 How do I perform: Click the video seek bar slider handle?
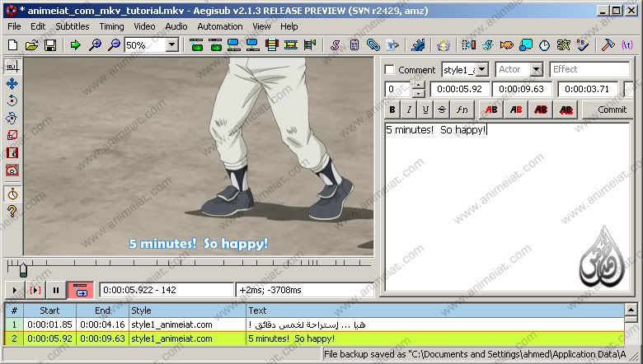click(23, 268)
